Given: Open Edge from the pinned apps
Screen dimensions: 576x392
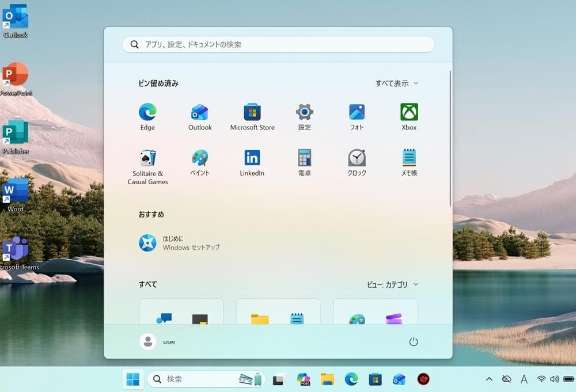Looking at the screenshot, I should (147, 113).
